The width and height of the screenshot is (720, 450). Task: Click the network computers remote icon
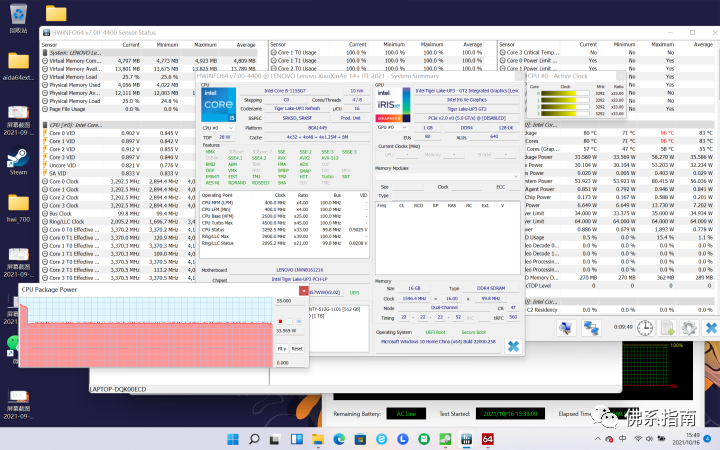coord(589,327)
